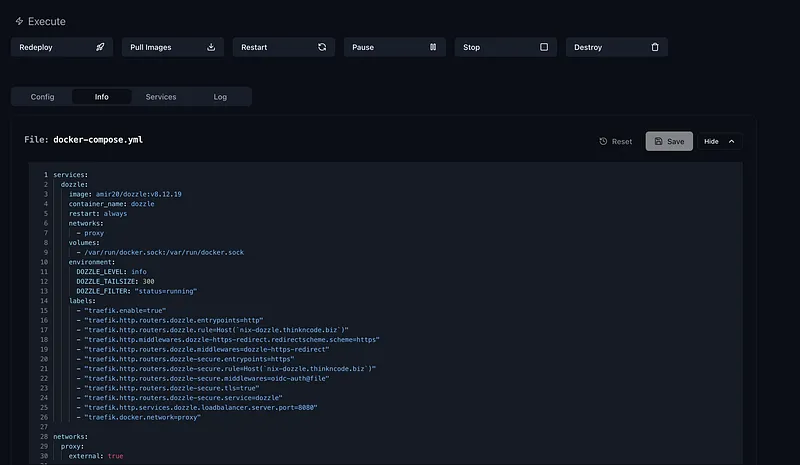Click image value amir20/dozzle:v8.12.19

138,194
